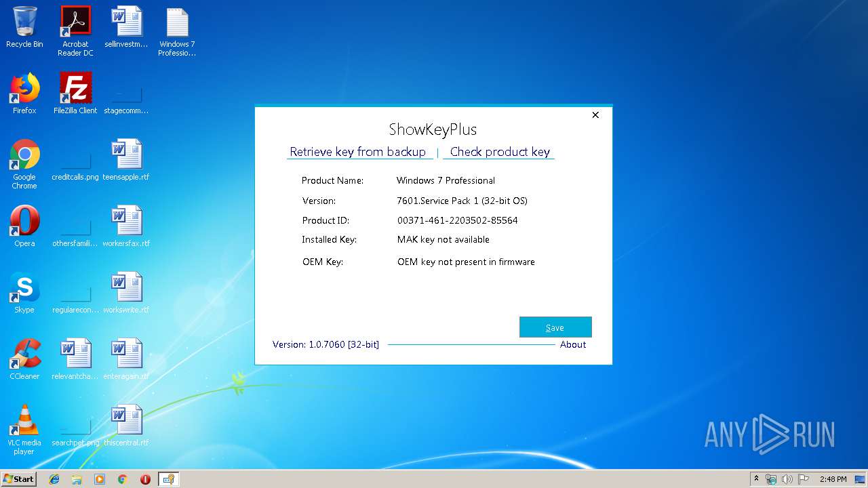
Task: Click the 'Version: 1.0.7060 [32-bit]' label
Action: [325, 344]
